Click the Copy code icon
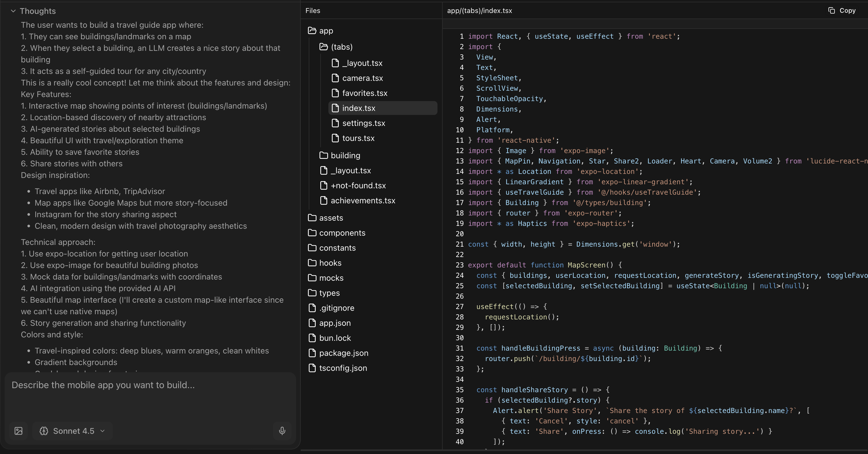This screenshot has width=868, height=454. coord(831,10)
